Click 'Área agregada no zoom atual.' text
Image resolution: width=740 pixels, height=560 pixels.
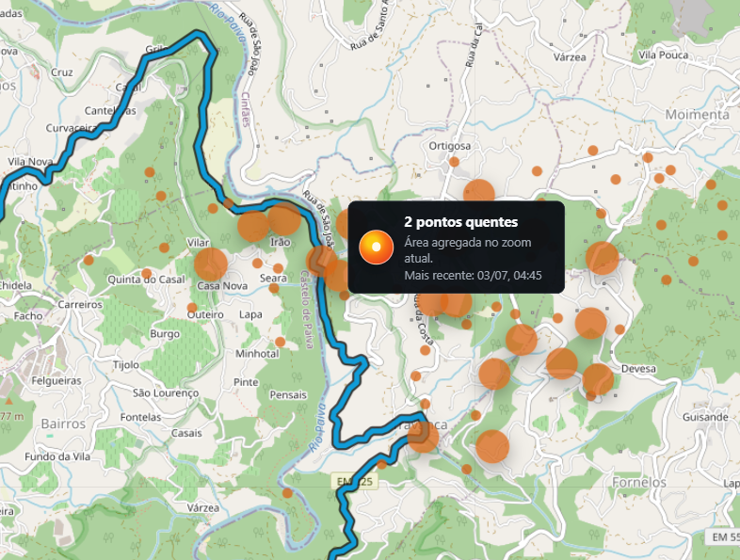[467, 250]
